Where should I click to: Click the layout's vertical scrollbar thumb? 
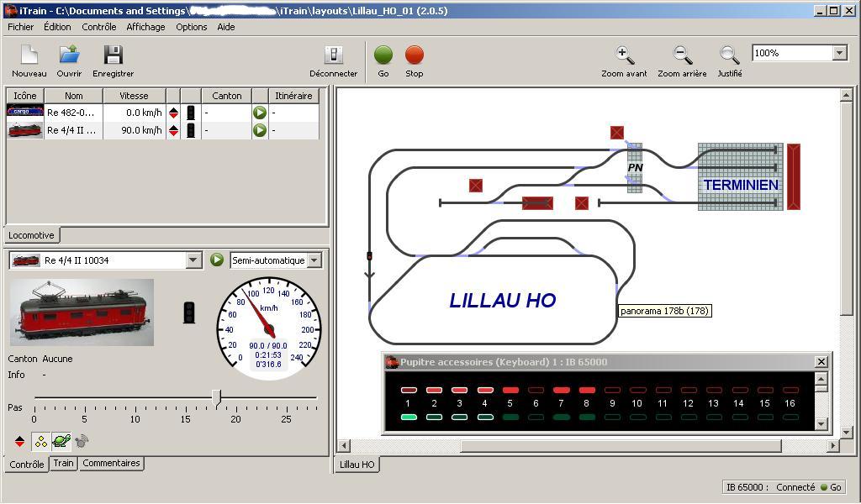click(846, 209)
